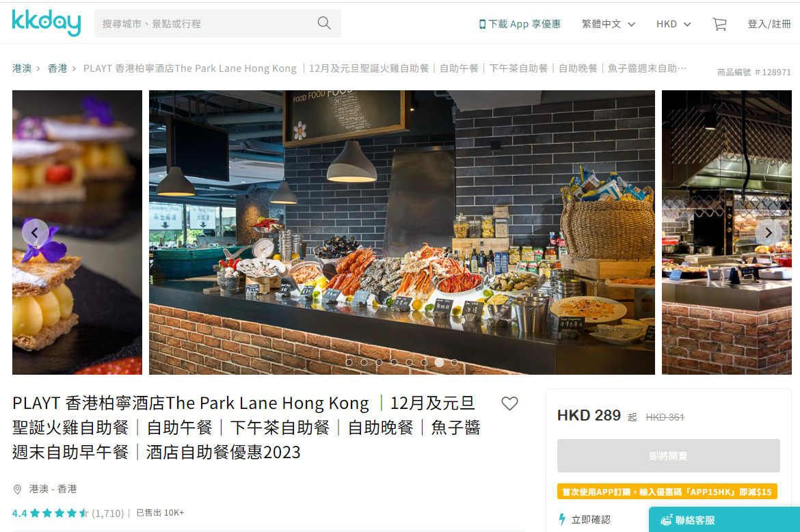Click the 4.4 star rating reviews
This screenshot has width=800, height=532.
coord(68,513)
